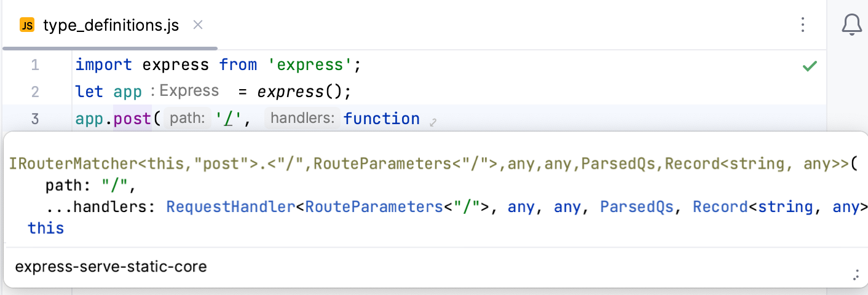The width and height of the screenshot is (868, 295).
Task: Click the RequestHandler type link
Action: [x=231, y=207]
